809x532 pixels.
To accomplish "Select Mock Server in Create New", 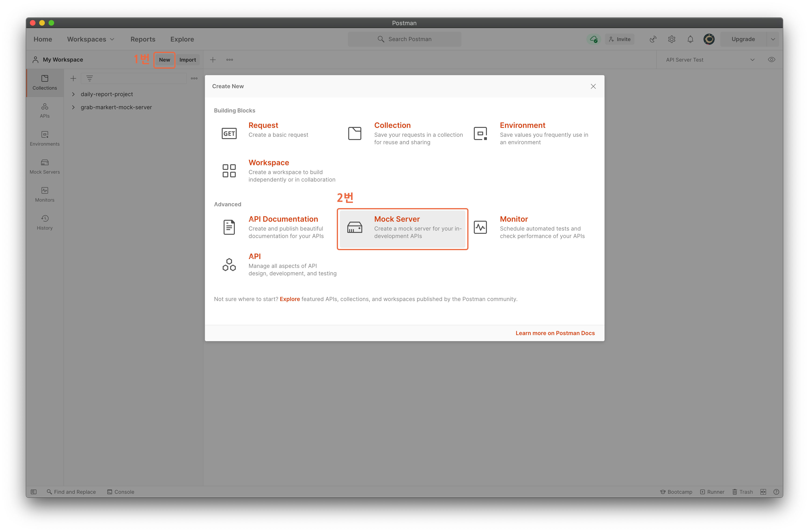I will click(x=402, y=227).
